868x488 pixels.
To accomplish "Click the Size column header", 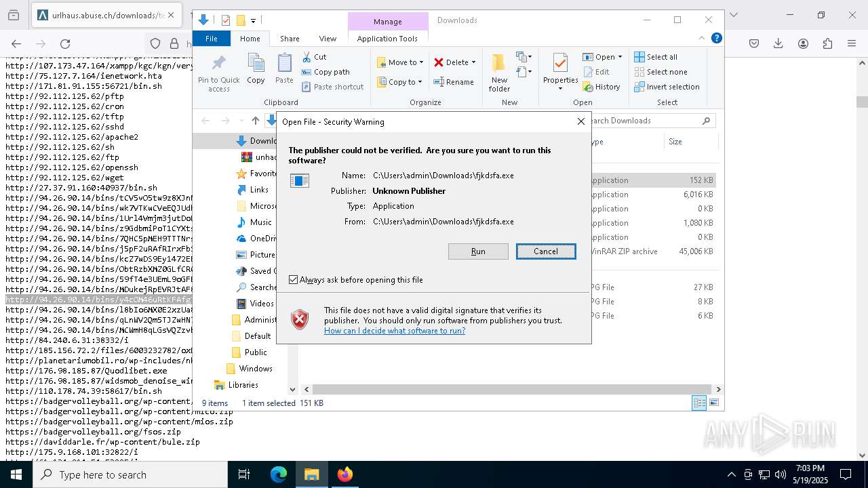I will (x=690, y=142).
